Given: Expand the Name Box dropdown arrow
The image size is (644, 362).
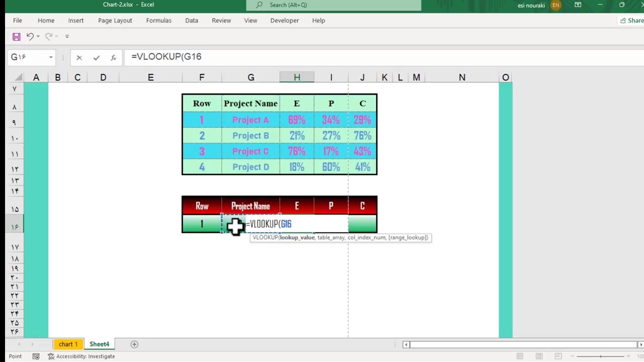Looking at the screenshot, I should coord(51,57).
